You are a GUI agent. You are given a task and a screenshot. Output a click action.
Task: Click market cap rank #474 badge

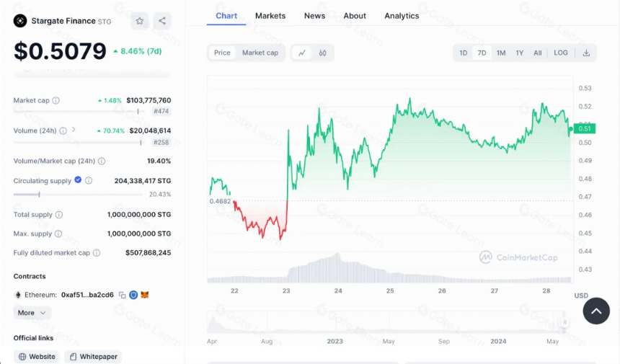161,112
